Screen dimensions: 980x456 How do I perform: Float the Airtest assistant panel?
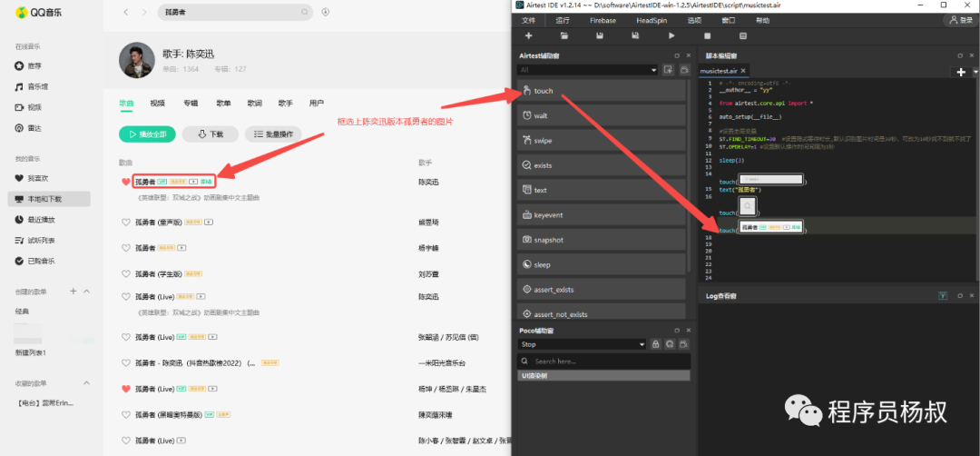[x=677, y=55]
